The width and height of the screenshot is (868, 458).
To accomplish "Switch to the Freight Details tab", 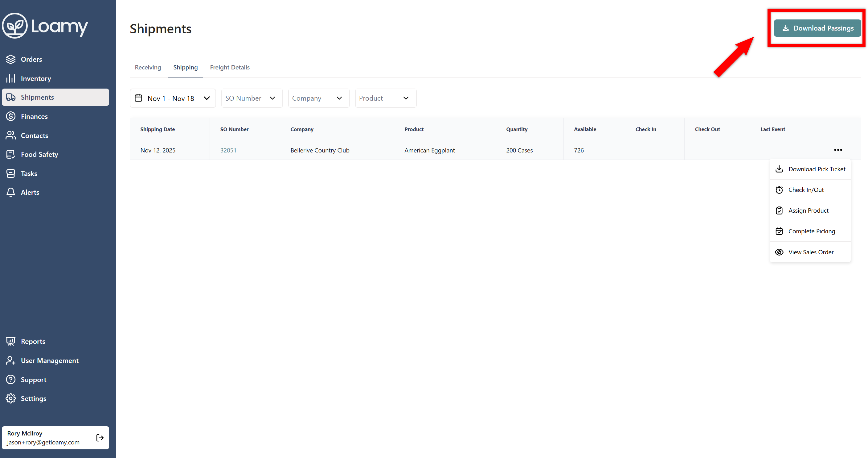I will coord(229,68).
